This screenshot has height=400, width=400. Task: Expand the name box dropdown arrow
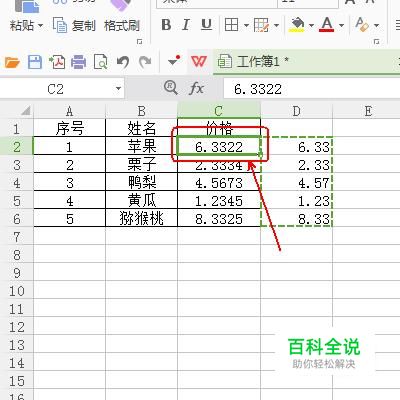[x=118, y=89]
